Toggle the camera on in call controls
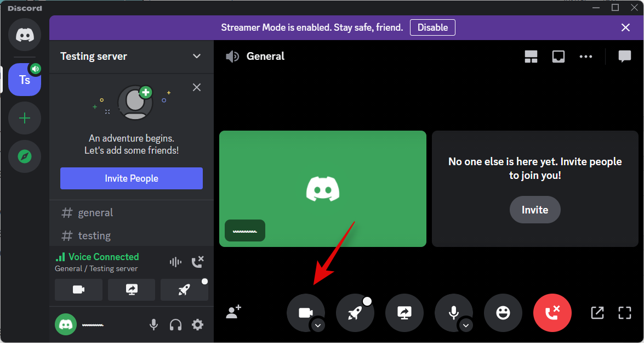 [x=304, y=312]
